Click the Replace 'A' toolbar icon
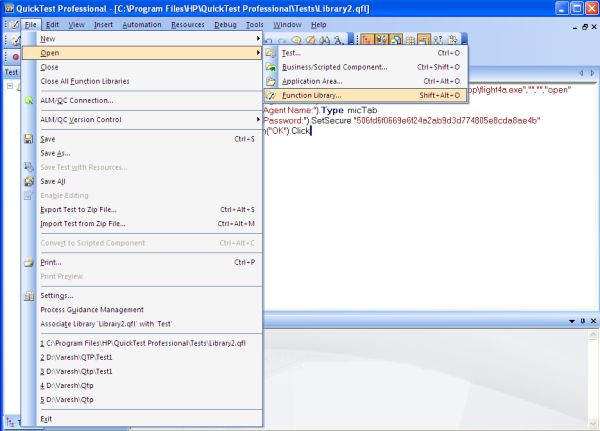The height and width of the screenshot is (431, 600). pyautogui.click(x=339, y=40)
